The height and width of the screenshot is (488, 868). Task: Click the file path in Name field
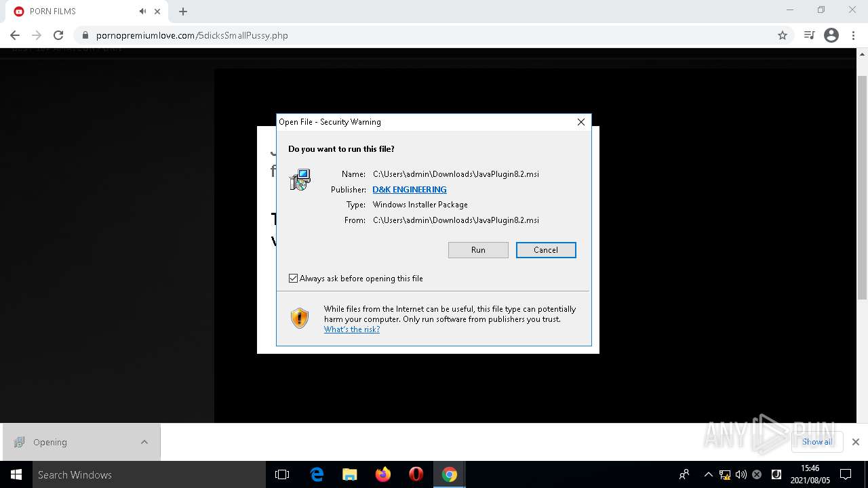click(x=456, y=174)
